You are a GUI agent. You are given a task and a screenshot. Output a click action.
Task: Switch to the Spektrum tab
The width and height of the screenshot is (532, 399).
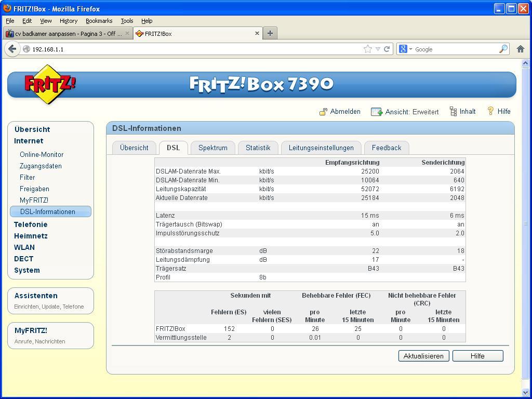click(212, 148)
